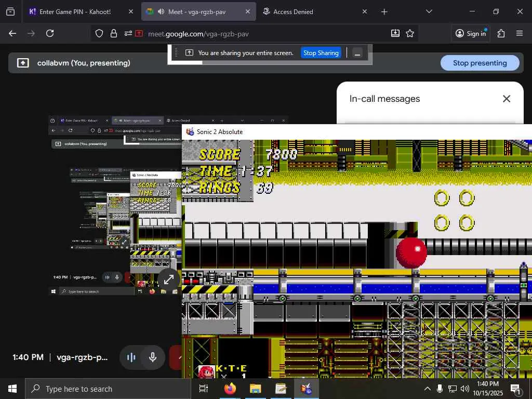The height and width of the screenshot is (399, 532).
Task: Open the Windows notification center
Action: pos(516,390)
